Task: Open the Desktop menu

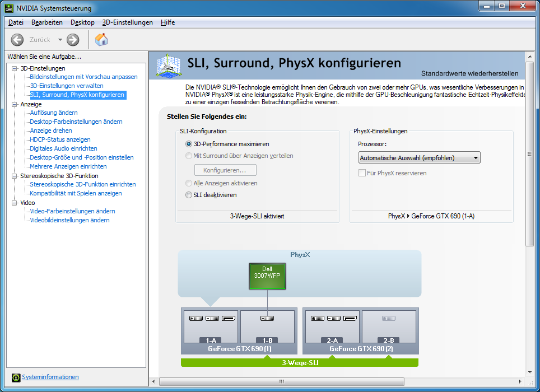Action: pyautogui.click(x=83, y=22)
